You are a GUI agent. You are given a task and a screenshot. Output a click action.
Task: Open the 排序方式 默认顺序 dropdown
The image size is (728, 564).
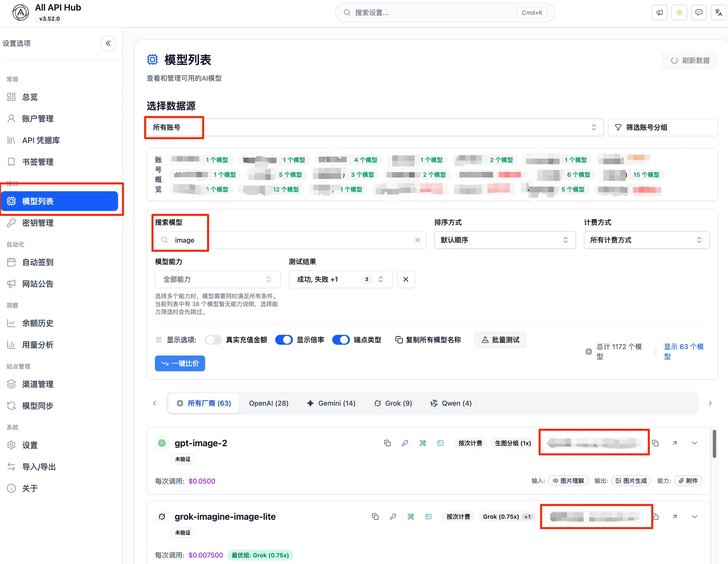click(x=505, y=240)
